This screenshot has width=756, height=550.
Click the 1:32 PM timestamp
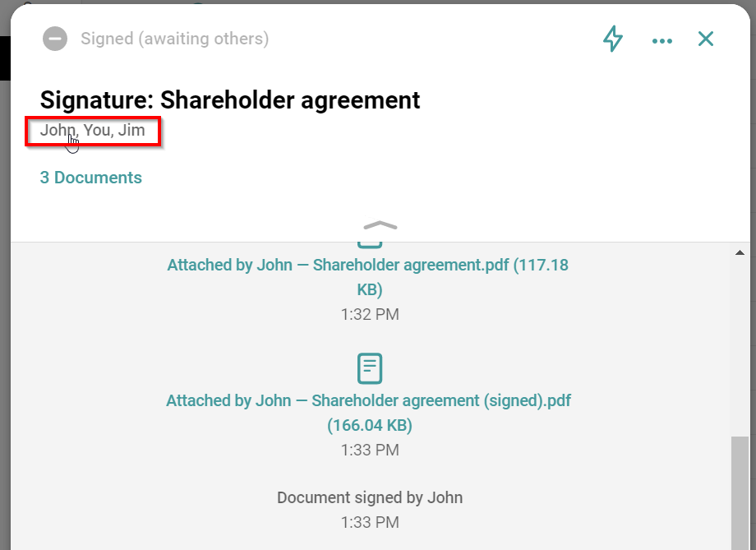(370, 314)
